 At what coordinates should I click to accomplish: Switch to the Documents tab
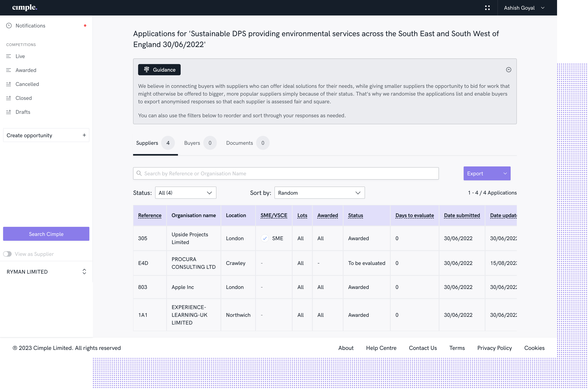pos(239,143)
